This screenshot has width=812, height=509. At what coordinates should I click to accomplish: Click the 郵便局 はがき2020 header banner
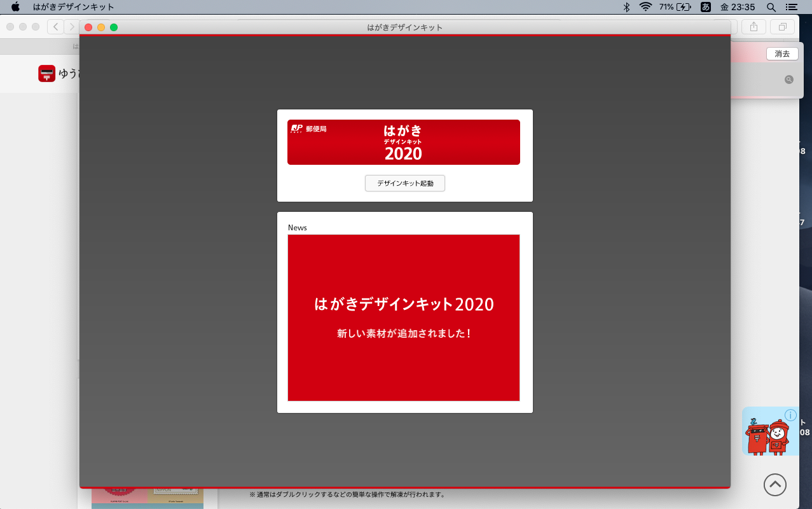(x=404, y=142)
